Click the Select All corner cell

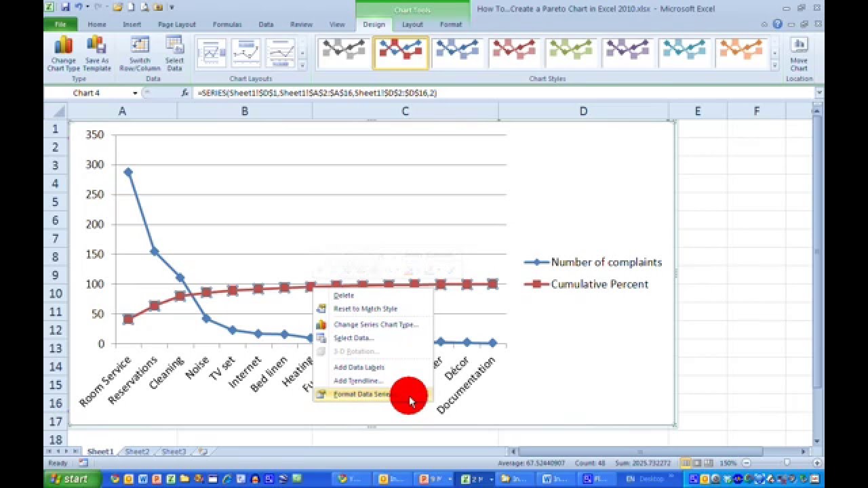pyautogui.click(x=57, y=111)
